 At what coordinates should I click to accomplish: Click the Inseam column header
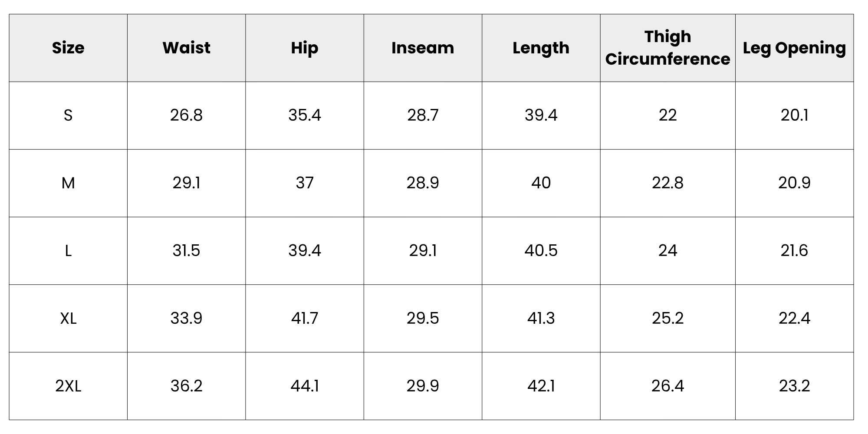click(x=423, y=48)
